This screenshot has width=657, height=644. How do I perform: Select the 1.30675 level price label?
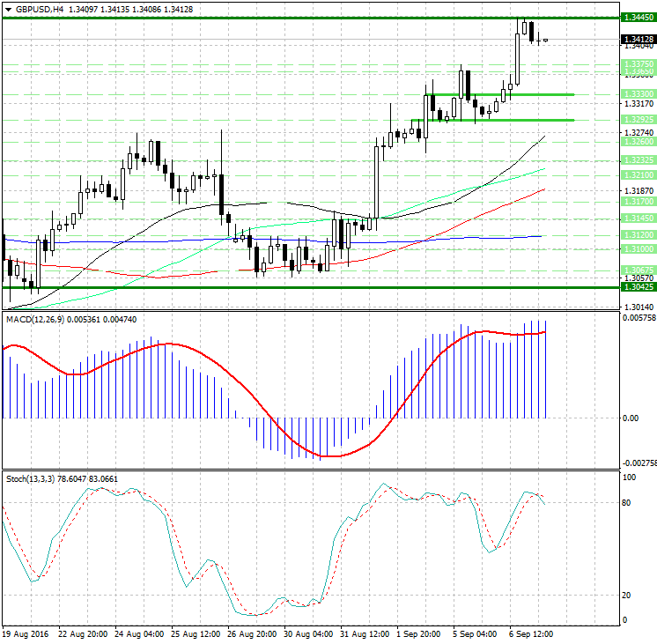pyautogui.click(x=637, y=270)
